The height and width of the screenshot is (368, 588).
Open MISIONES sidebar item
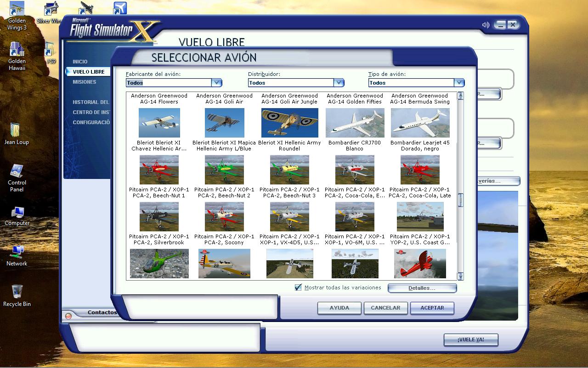tap(85, 82)
